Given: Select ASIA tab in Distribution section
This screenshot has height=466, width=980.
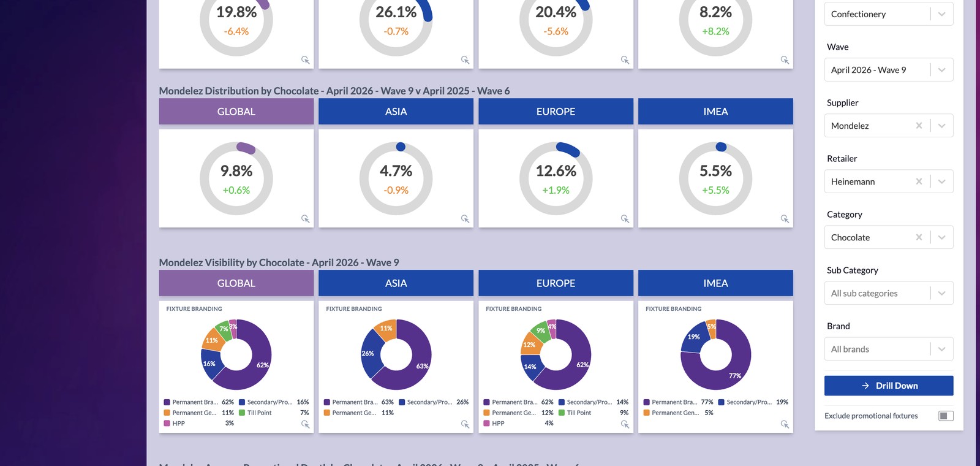Looking at the screenshot, I should [x=396, y=112].
